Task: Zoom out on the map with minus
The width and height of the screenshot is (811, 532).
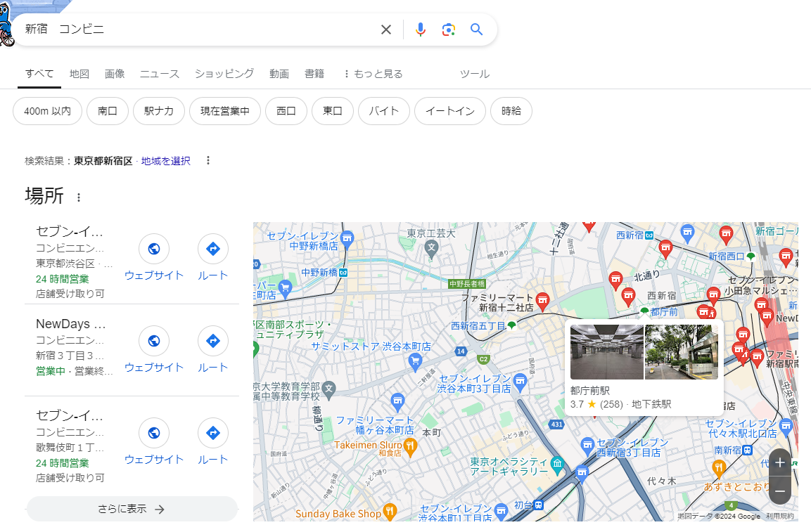Action: 780,491
